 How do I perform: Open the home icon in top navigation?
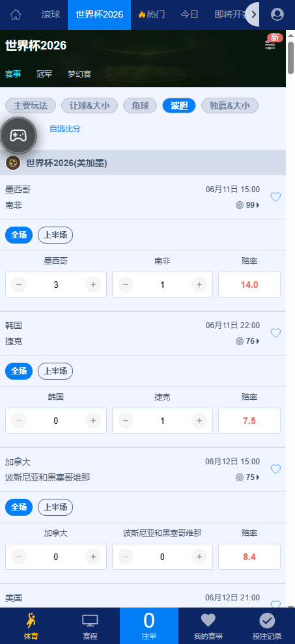[x=16, y=15]
